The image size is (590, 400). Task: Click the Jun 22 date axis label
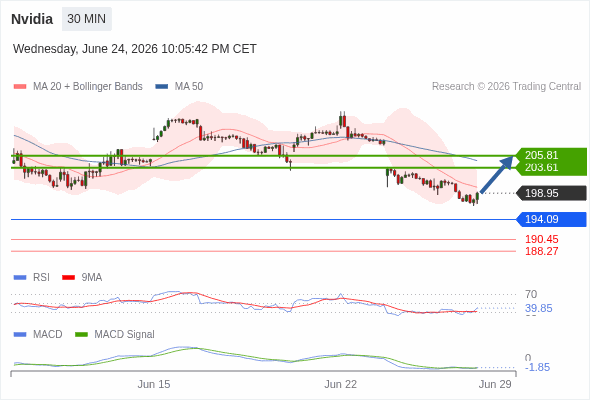[341, 385]
